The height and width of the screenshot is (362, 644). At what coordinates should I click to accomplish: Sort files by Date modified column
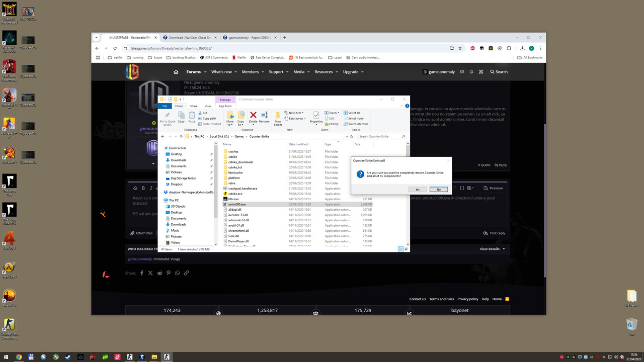coord(298,144)
